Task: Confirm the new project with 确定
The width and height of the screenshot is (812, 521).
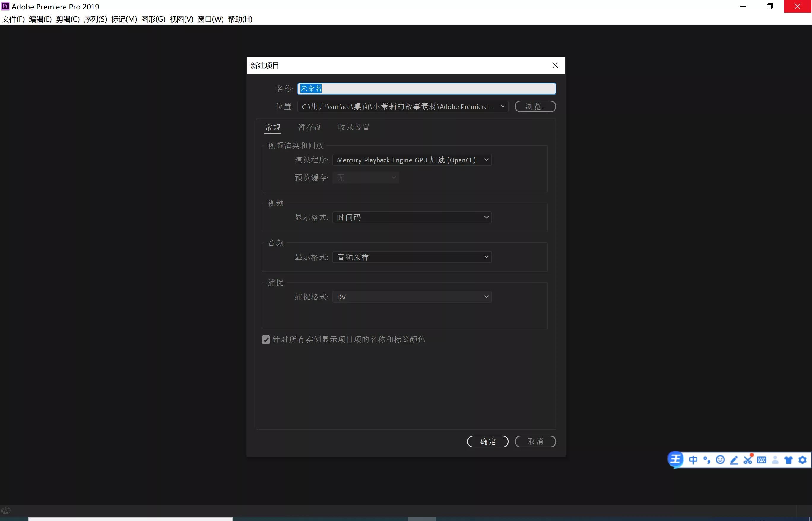Action: 488,442
